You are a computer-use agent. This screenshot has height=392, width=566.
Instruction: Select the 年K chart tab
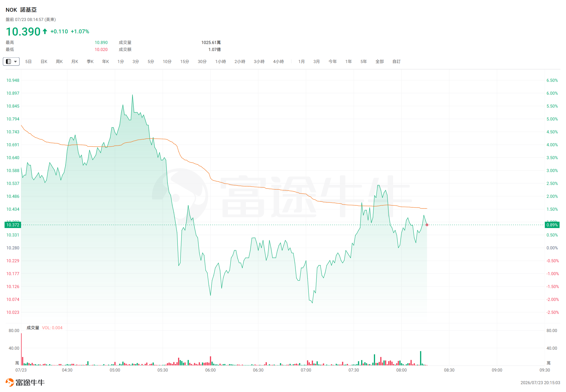coord(105,61)
